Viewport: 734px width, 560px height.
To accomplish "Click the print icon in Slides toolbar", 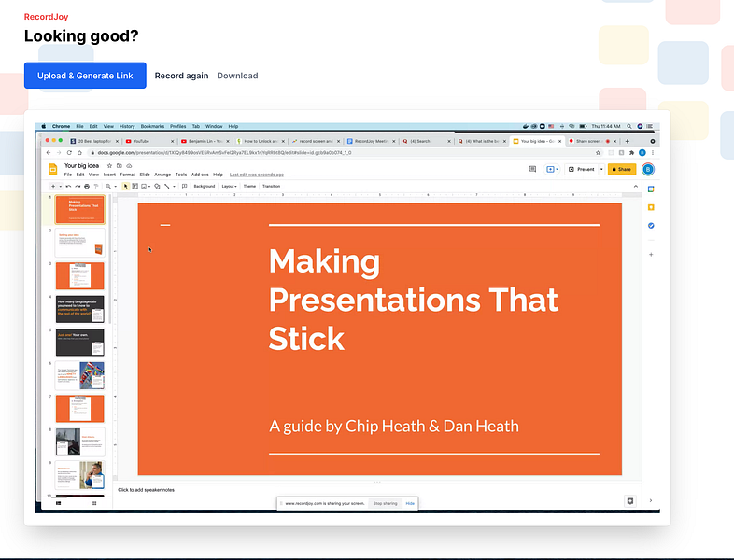I will tap(87, 186).
